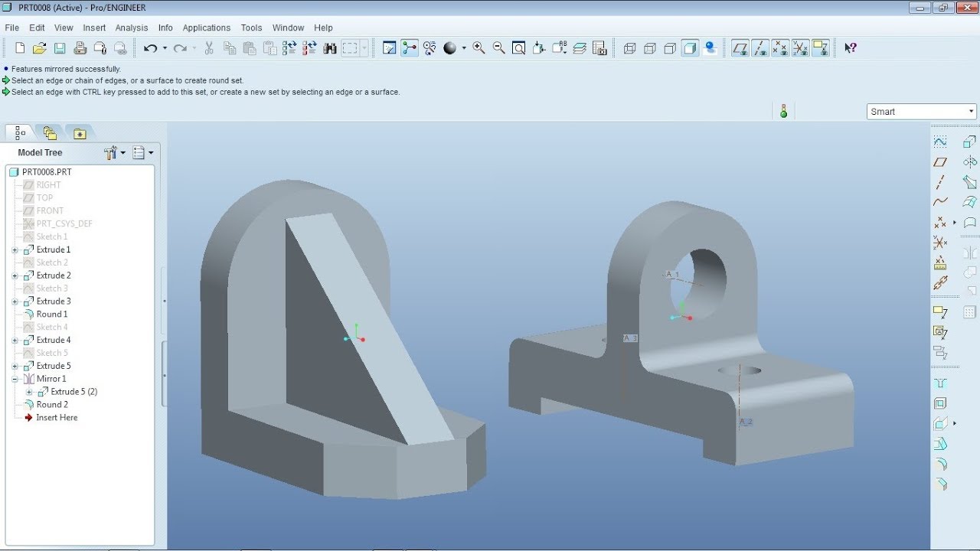The image size is (980, 551).
Task: Select the Round tool on right toolbar
Action: click(940, 464)
